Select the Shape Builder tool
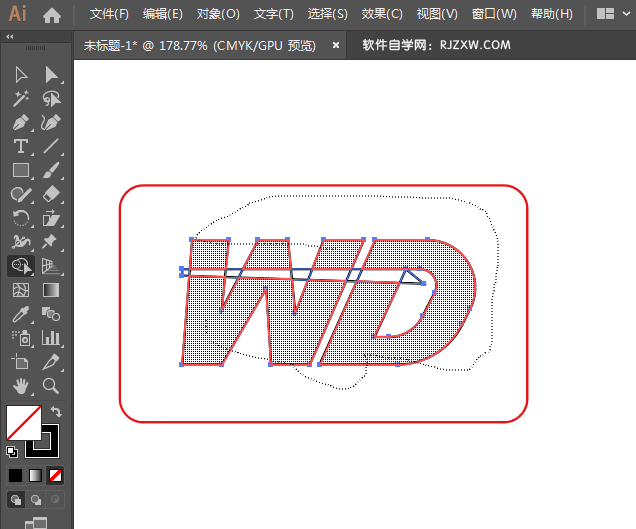The width and height of the screenshot is (636, 529). pyautogui.click(x=21, y=266)
